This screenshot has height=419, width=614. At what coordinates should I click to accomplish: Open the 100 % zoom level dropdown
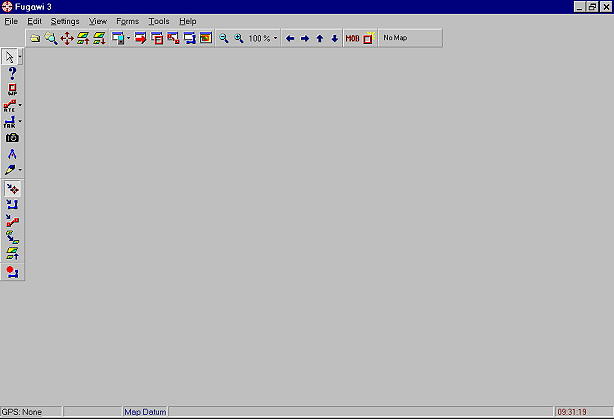[x=275, y=38]
